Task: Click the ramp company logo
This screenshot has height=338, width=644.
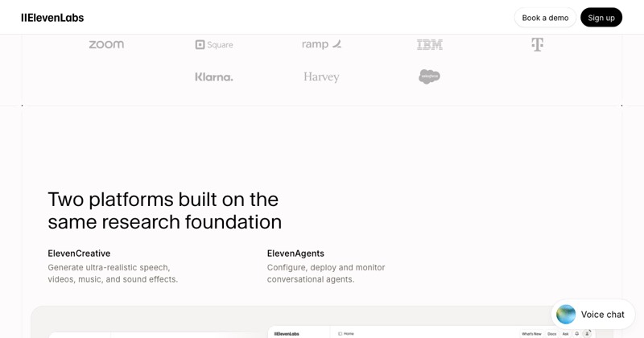Action: tap(321, 44)
